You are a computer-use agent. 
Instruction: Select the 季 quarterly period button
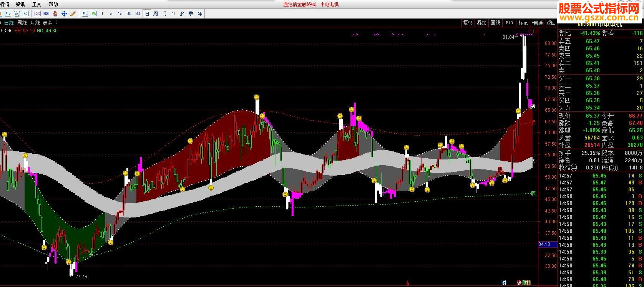tap(191, 13)
